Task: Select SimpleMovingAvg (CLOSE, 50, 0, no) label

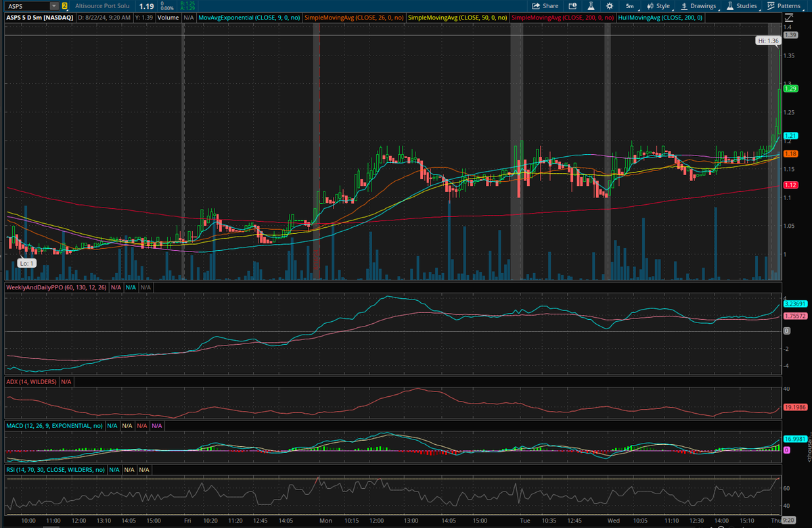Action: click(x=457, y=16)
